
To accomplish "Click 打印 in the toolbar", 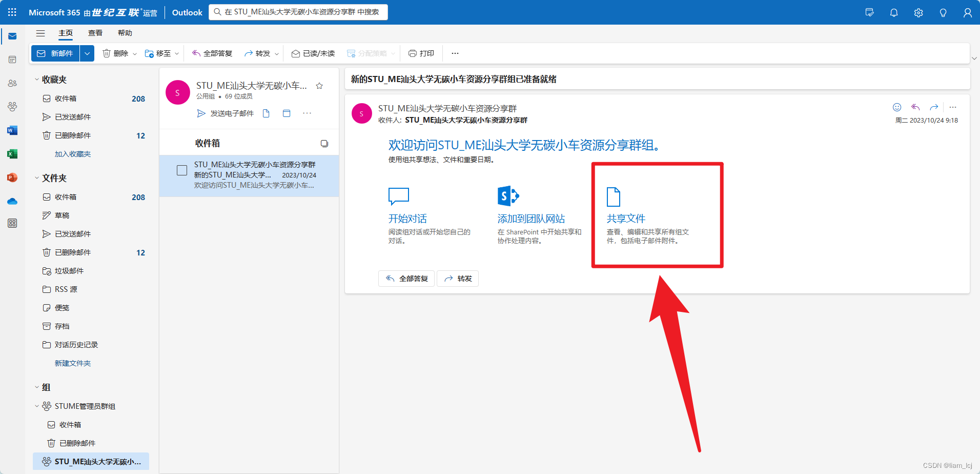I will coord(421,53).
